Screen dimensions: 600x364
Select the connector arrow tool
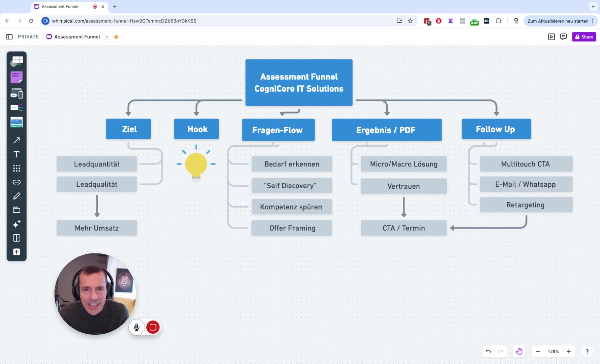[17, 140]
